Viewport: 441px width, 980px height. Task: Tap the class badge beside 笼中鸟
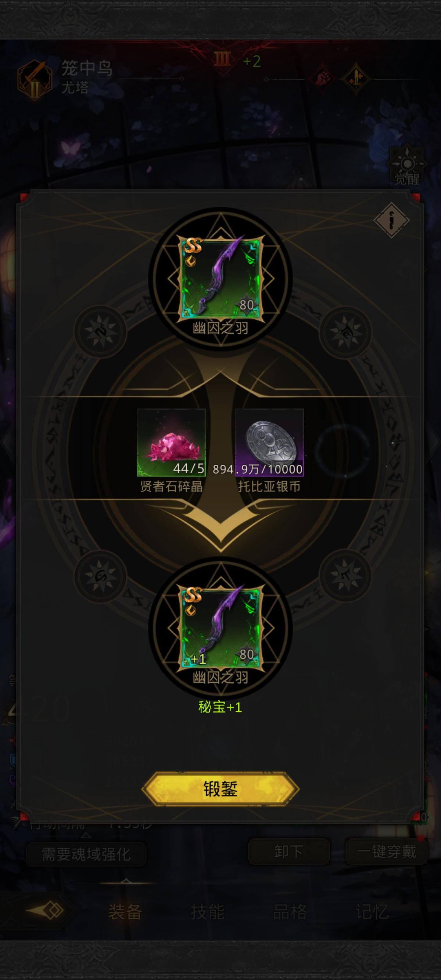click(35, 80)
